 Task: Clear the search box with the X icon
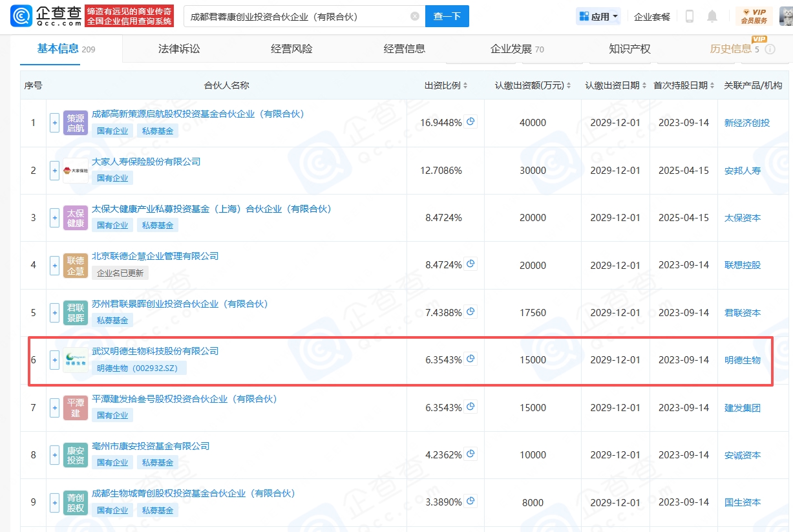point(415,17)
